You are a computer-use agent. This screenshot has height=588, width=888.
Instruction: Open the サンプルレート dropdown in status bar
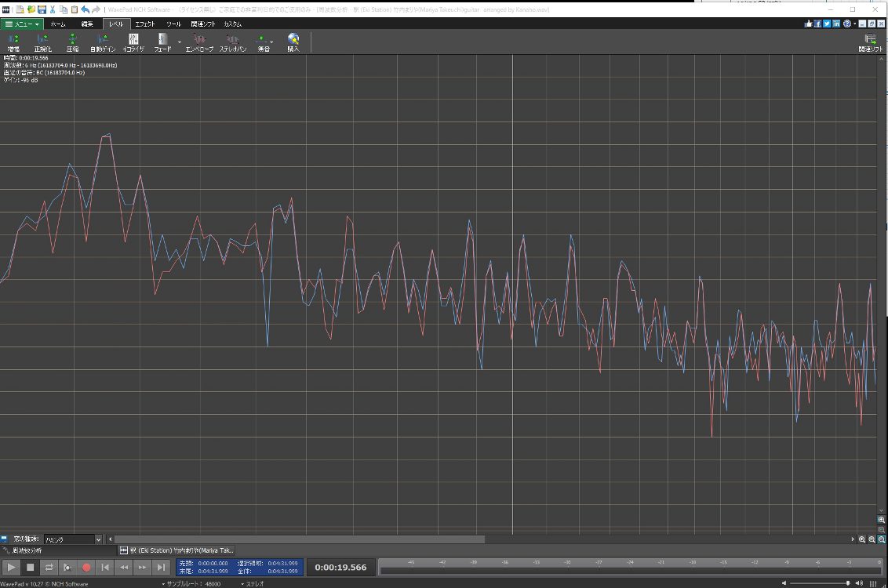click(193, 584)
